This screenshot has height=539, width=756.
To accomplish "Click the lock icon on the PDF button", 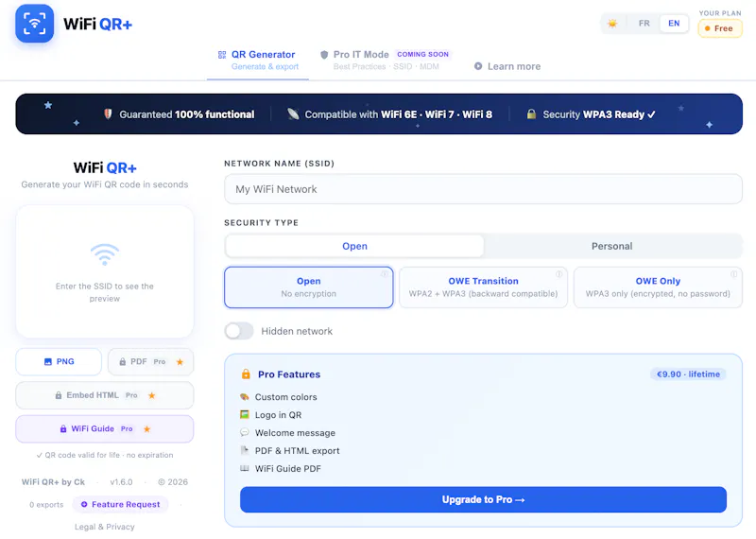I will pos(123,361).
